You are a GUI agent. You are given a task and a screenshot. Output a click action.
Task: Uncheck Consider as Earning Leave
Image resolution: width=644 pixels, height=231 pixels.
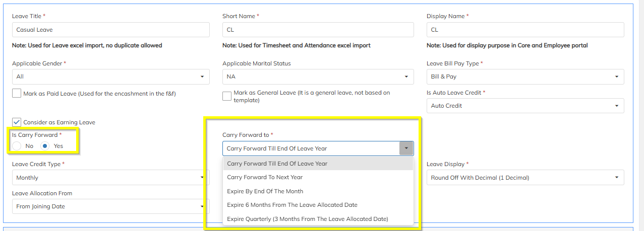coord(17,122)
